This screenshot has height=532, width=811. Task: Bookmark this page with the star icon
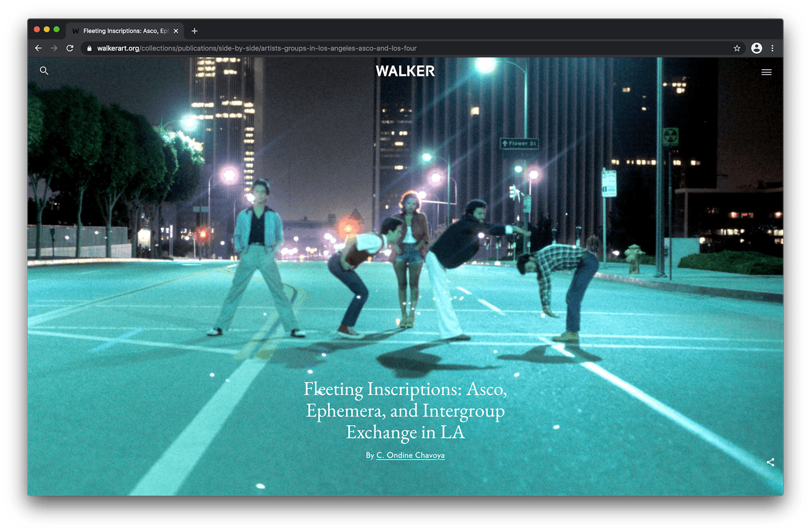737,48
